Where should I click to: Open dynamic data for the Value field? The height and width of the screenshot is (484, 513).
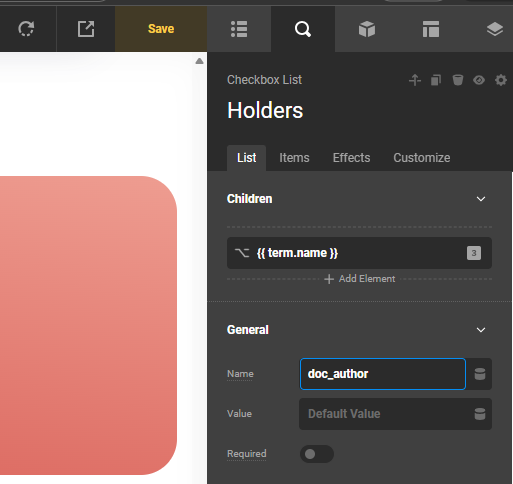[480, 414]
